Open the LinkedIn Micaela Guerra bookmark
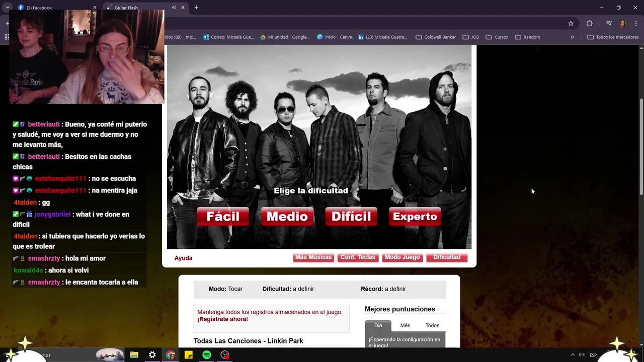This screenshot has width=644, height=362. pos(383,37)
